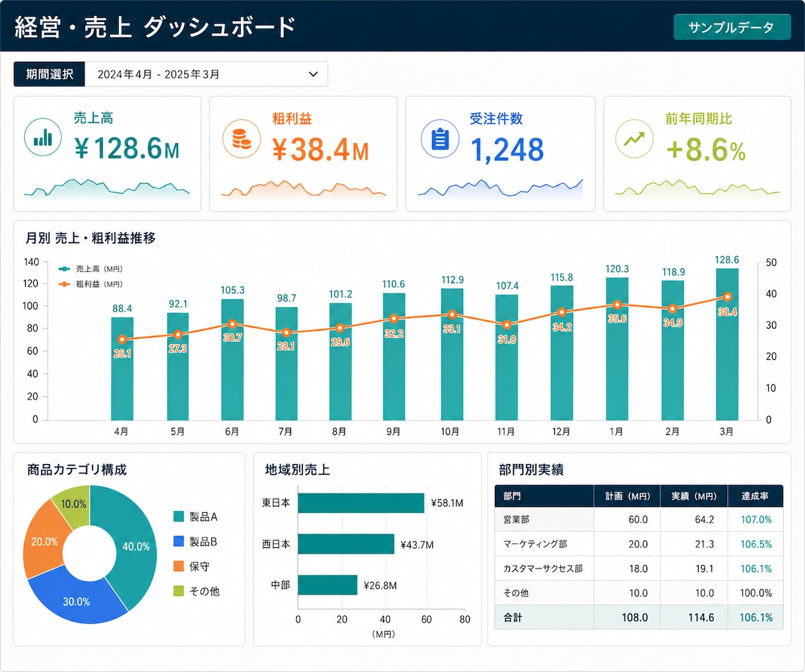The width and height of the screenshot is (805, 672).
Task: Click the coin stack icon in 粗利益 card
Action: tap(241, 139)
